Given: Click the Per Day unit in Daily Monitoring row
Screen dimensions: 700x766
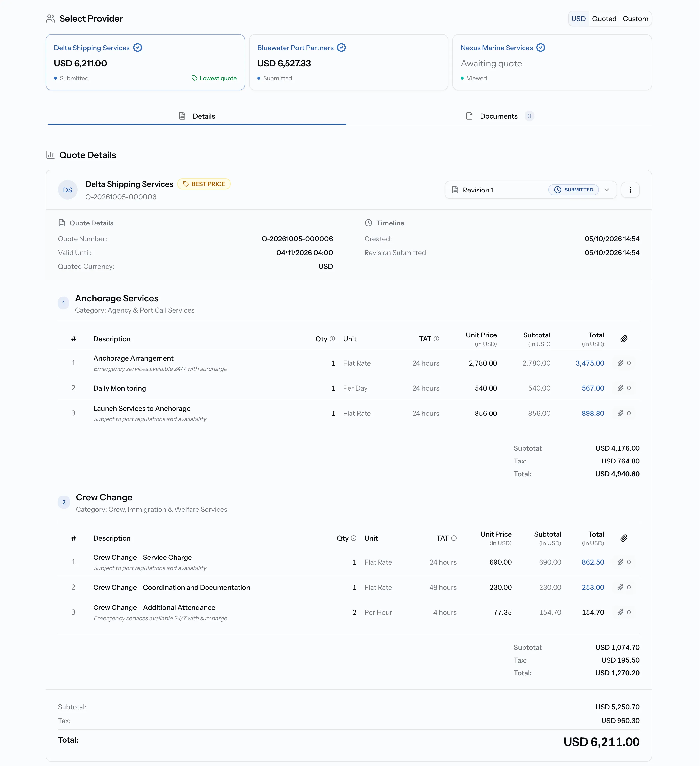Looking at the screenshot, I should pyautogui.click(x=355, y=388).
